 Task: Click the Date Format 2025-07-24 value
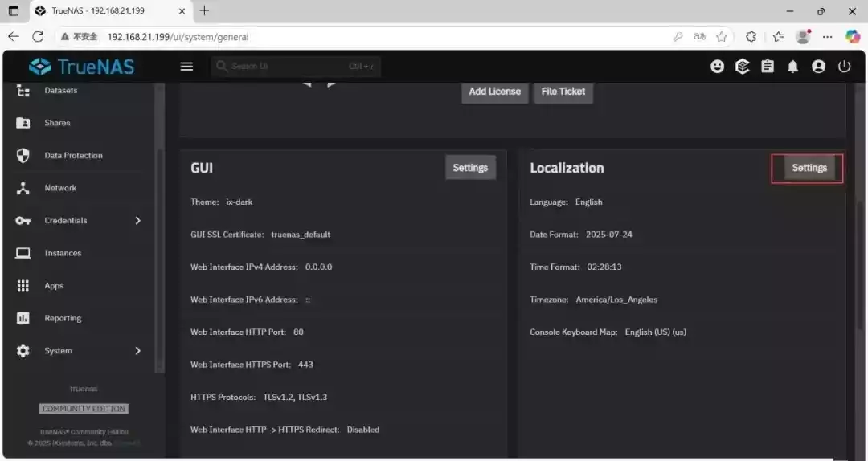click(x=609, y=235)
